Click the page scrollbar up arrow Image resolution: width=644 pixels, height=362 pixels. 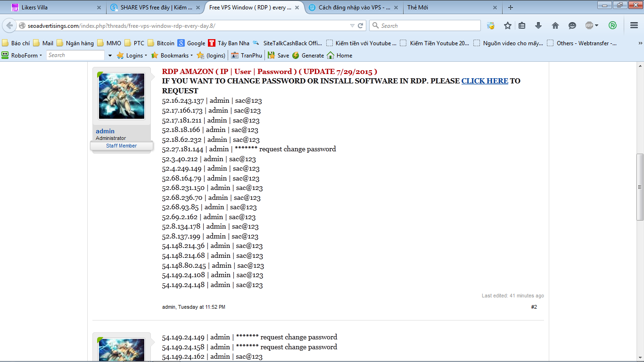point(640,66)
